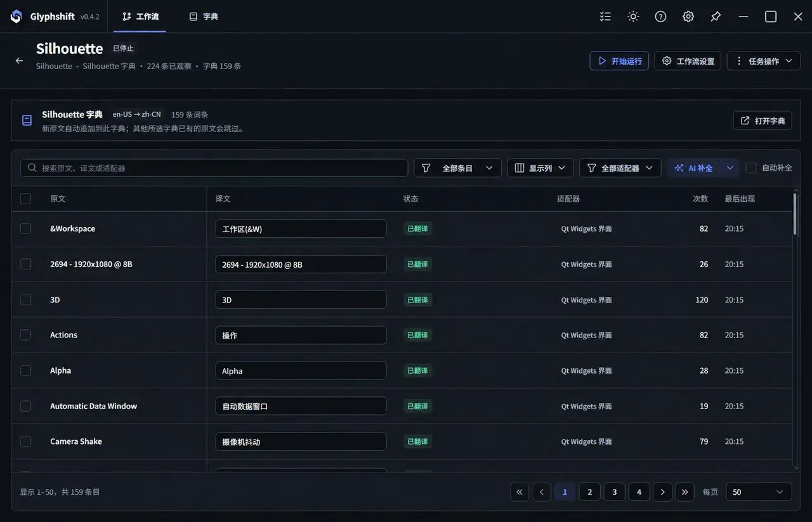Screen dimensions: 812x522
Task: Check the &Workspace row checkbox
Action: pyautogui.click(x=25, y=228)
